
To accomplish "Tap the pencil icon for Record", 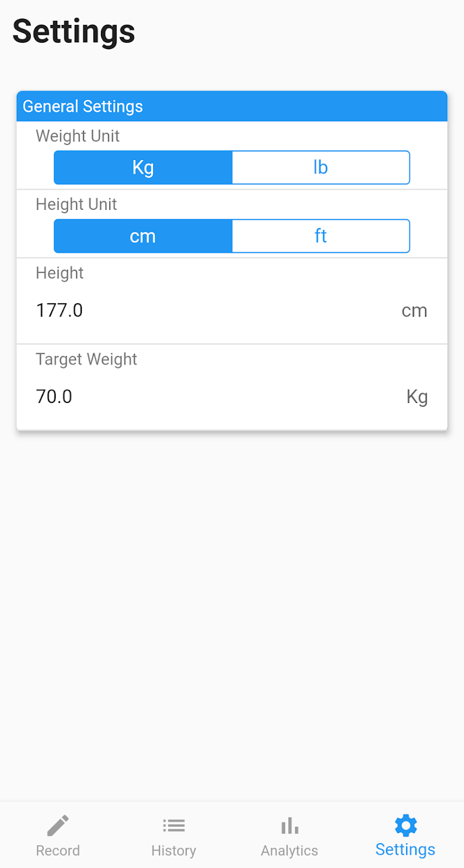I will click(57, 825).
